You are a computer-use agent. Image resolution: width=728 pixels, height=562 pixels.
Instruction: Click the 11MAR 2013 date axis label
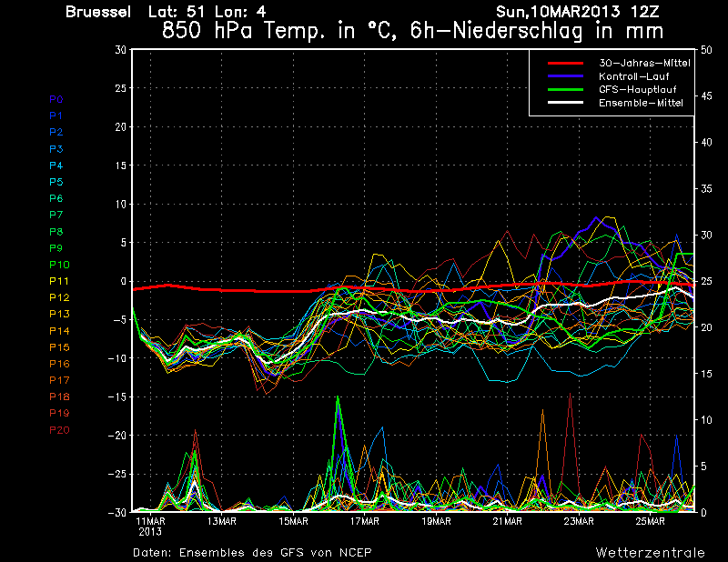click(x=150, y=526)
